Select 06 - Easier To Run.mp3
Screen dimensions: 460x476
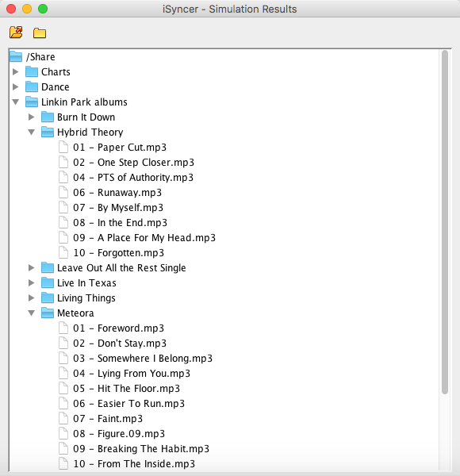coord(129,404)
